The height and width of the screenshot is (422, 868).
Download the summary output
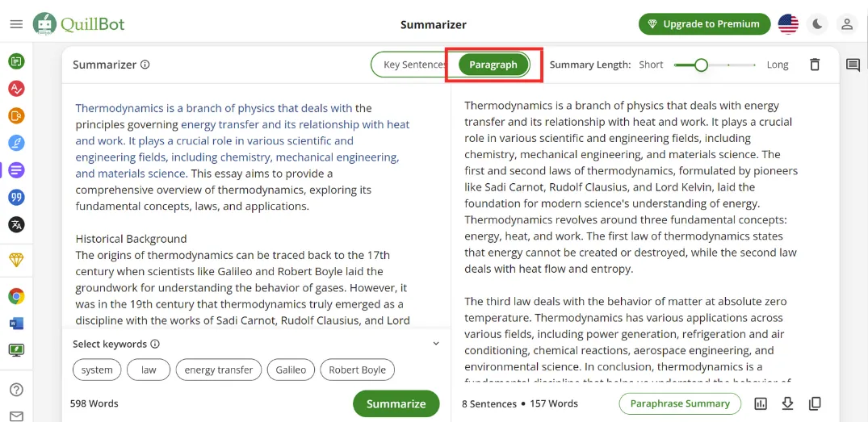[x=787, y=403]
